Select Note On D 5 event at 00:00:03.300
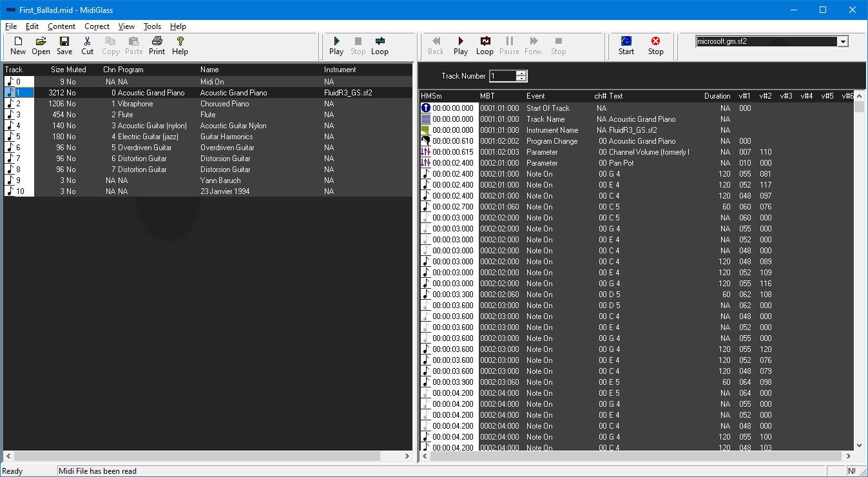This screenshot has height=477, width=868. pyautogui.click(x=638, y=295)
